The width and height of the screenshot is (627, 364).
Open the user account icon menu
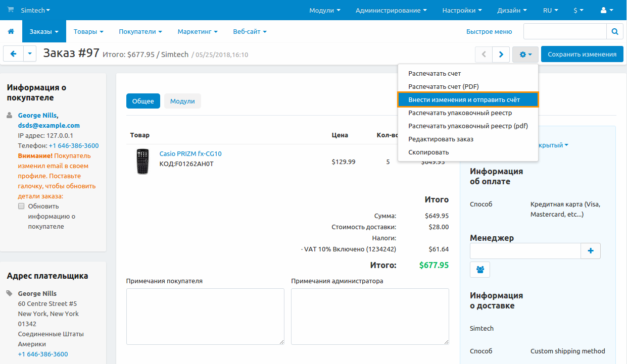click(606, 10)
